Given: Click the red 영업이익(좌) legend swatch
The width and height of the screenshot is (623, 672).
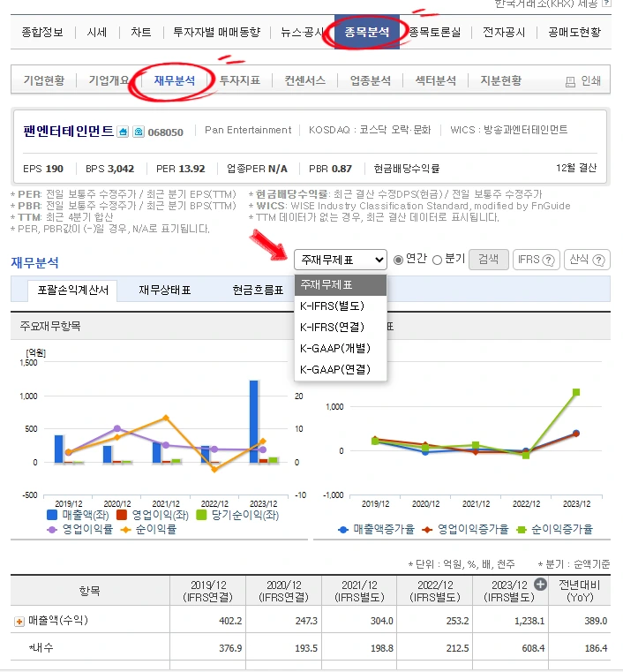Looking at the screenshot, I should tap(122, 515).
